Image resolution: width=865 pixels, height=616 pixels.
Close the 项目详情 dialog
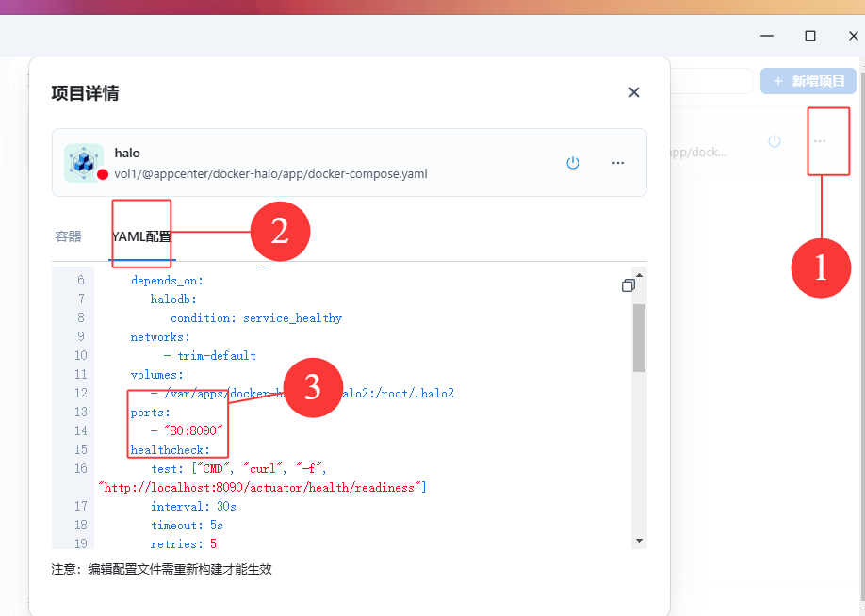[x=634, y=92]
